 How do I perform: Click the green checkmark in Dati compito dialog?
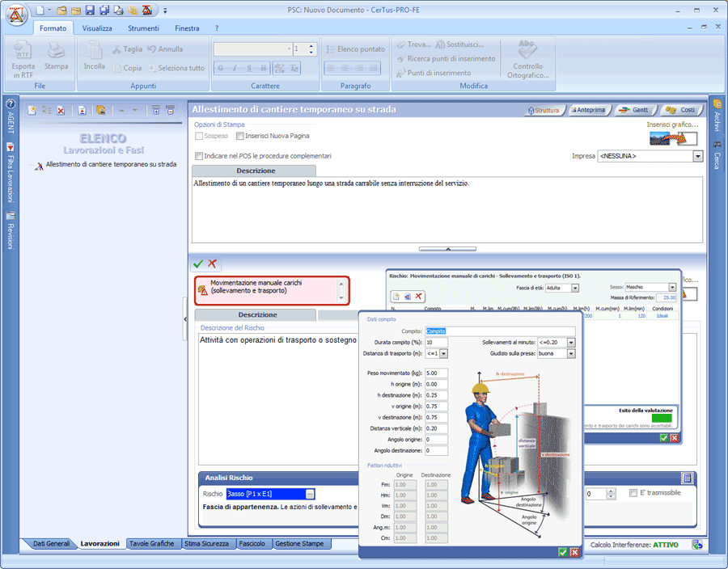(x=562, y=552)
